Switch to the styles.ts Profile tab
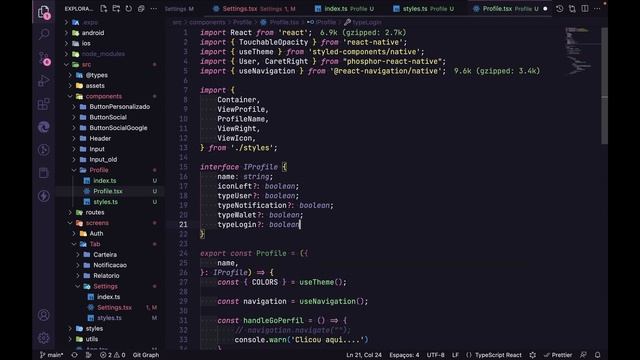Image resolution: width=640 pixels, height=360 pixels. pos(424,9)
